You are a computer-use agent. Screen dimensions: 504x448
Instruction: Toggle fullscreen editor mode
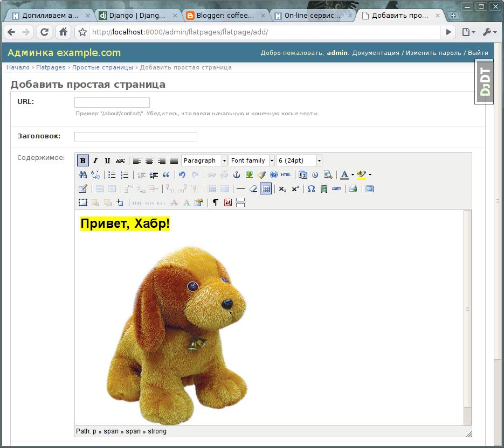[370, 189]
